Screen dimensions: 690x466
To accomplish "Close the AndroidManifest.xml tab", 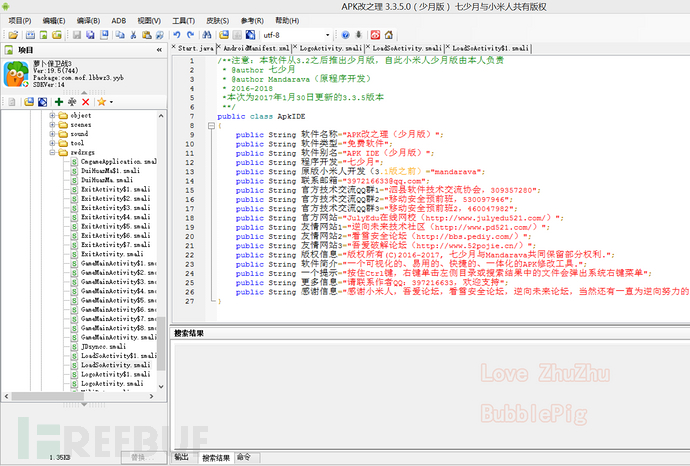I will pos(219,47).
